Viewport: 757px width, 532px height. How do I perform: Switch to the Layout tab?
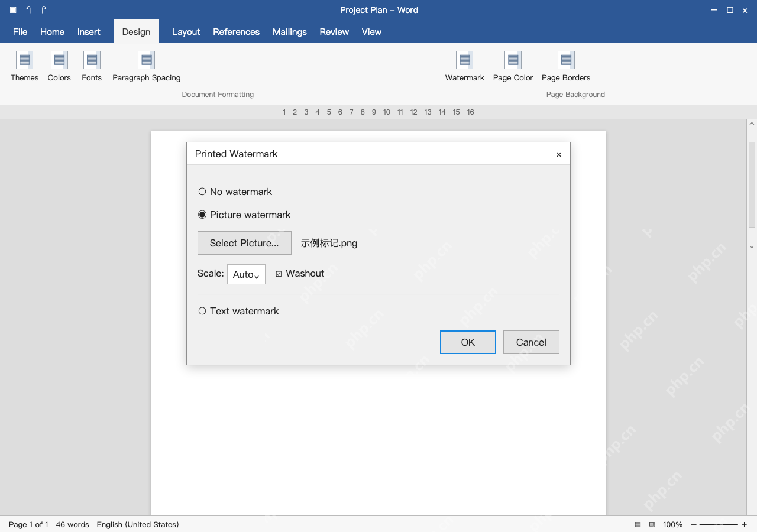point(186,32)
